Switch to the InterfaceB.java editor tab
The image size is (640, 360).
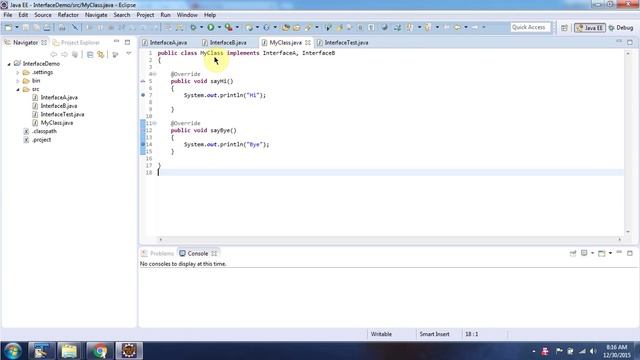click(x=224, y=42)
